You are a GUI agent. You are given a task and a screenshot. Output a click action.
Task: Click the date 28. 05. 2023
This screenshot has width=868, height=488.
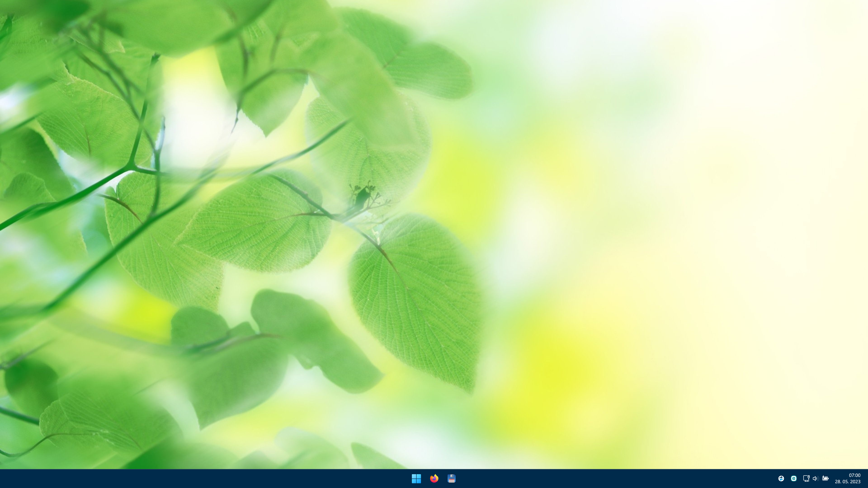click(x=847, y=482)
